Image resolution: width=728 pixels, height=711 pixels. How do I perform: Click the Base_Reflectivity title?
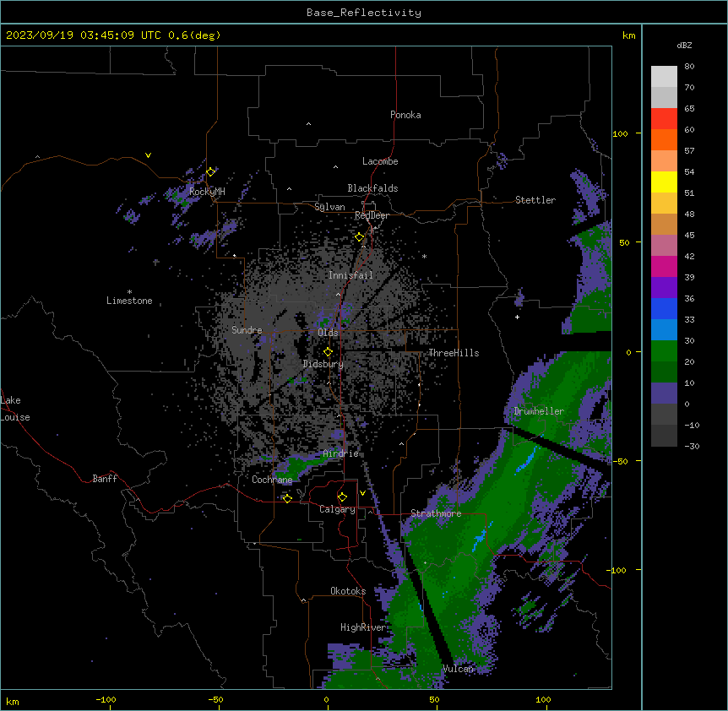[x=364, y=13]
